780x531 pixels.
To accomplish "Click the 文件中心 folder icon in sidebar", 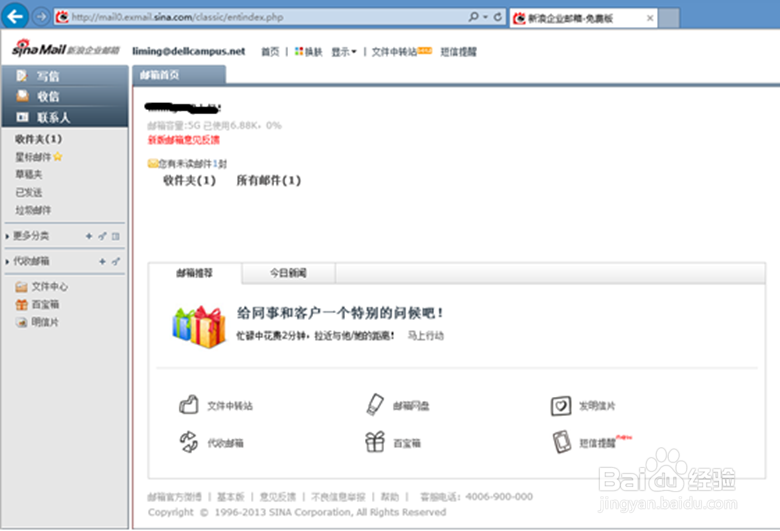I will [x=21, y=287].
